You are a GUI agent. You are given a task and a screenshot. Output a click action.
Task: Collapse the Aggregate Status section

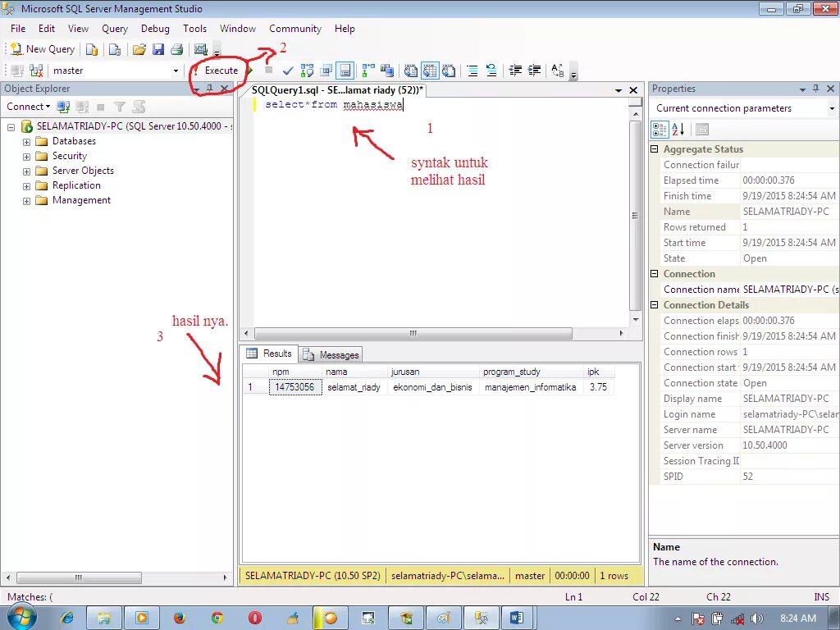654,149
